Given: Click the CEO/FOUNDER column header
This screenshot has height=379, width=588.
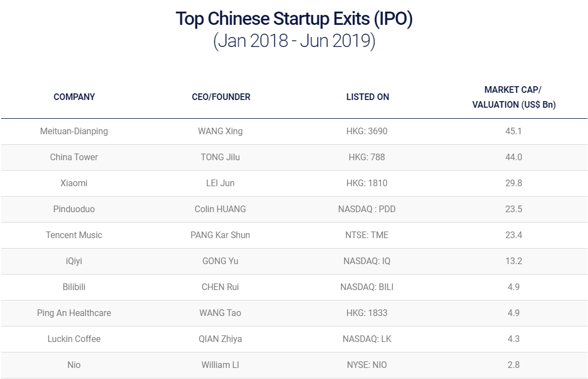Looking at the screenshot, I should pyautogui.click(x=221, y=97).
